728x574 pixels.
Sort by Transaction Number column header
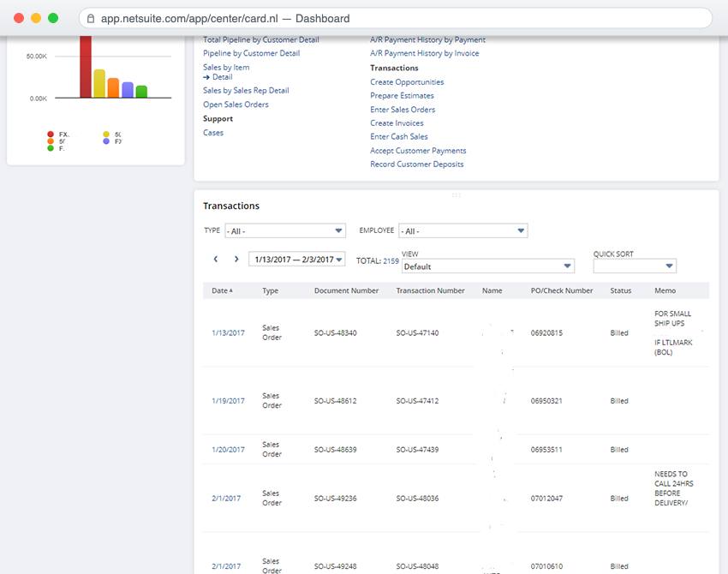click(x=431, y=290)
